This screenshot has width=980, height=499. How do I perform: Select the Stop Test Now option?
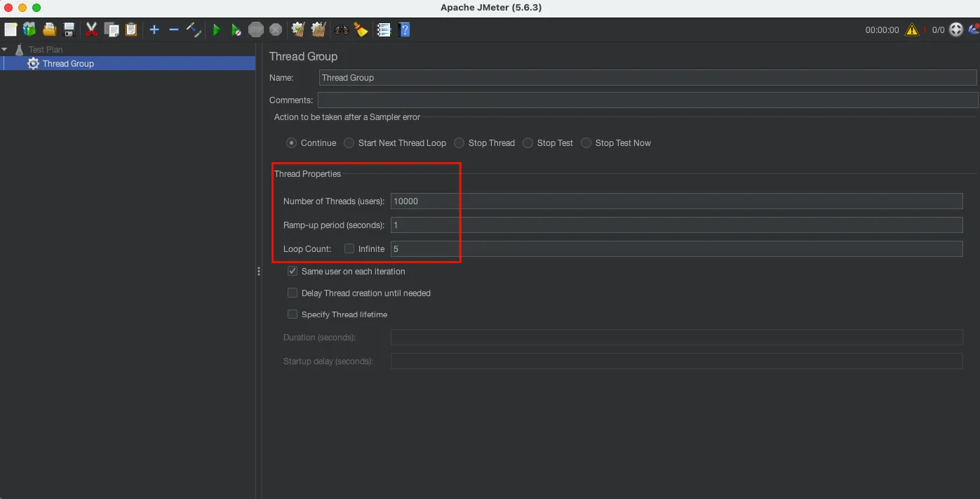(x=586, y=142)
